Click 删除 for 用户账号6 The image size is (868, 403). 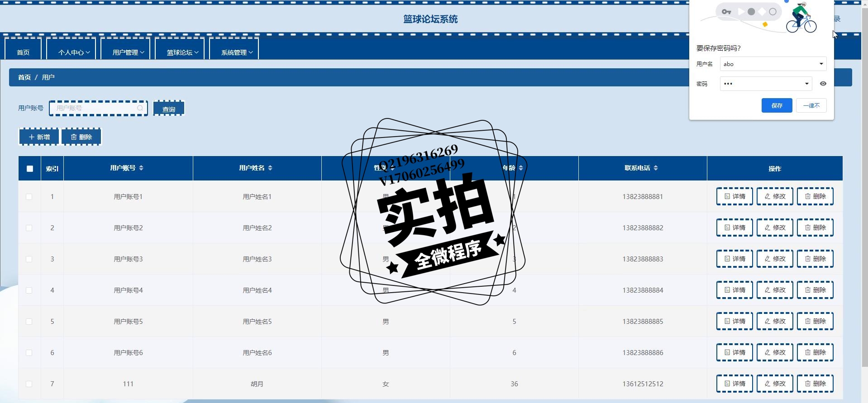coord(815,352)
